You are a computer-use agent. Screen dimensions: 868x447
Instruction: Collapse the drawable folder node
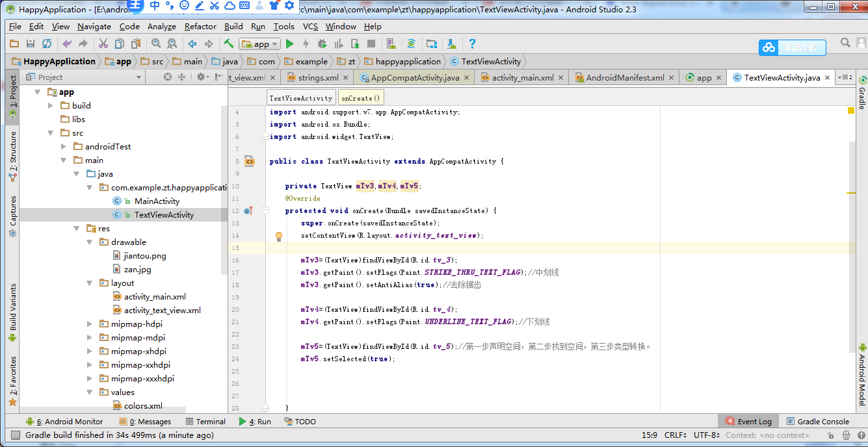90,242
